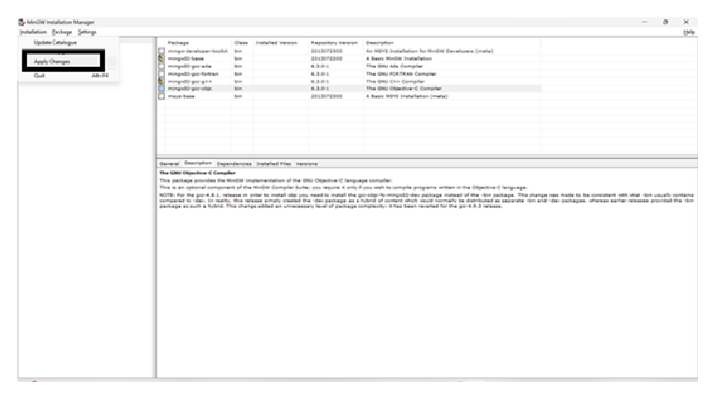Mark the mingw32-gcc-ada package checkbox
Viewport: 720px width, 400px height.
[162, 66]
